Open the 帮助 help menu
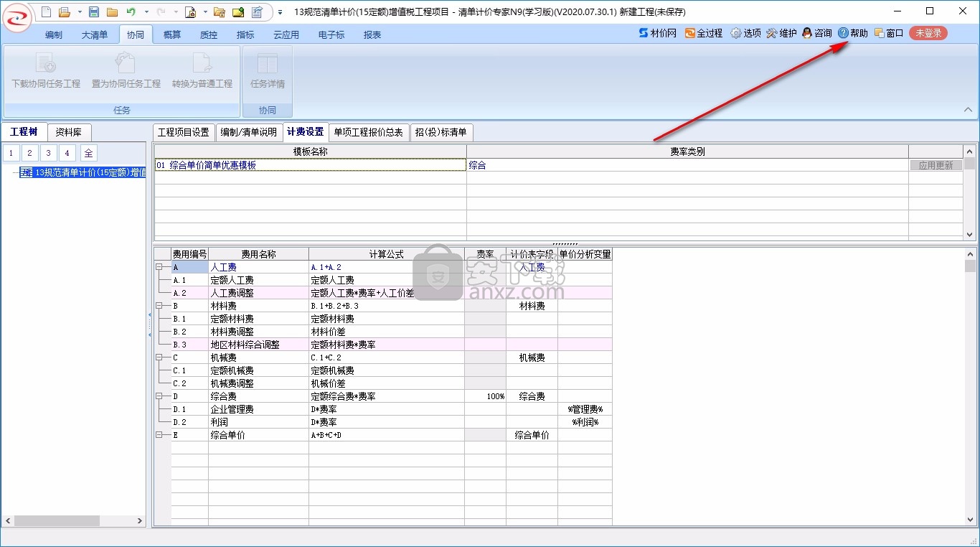This screenshot has width=980, height=547. coord(852,33)
